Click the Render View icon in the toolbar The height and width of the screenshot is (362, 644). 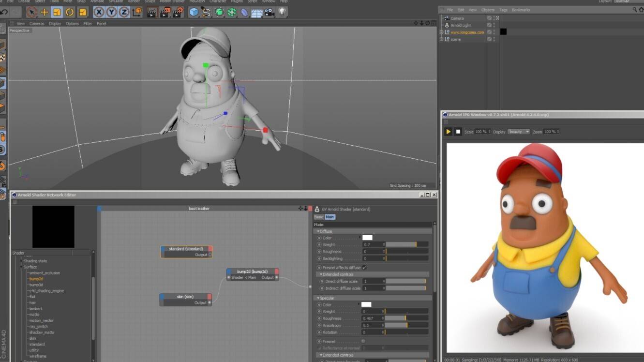pos(151,12)
